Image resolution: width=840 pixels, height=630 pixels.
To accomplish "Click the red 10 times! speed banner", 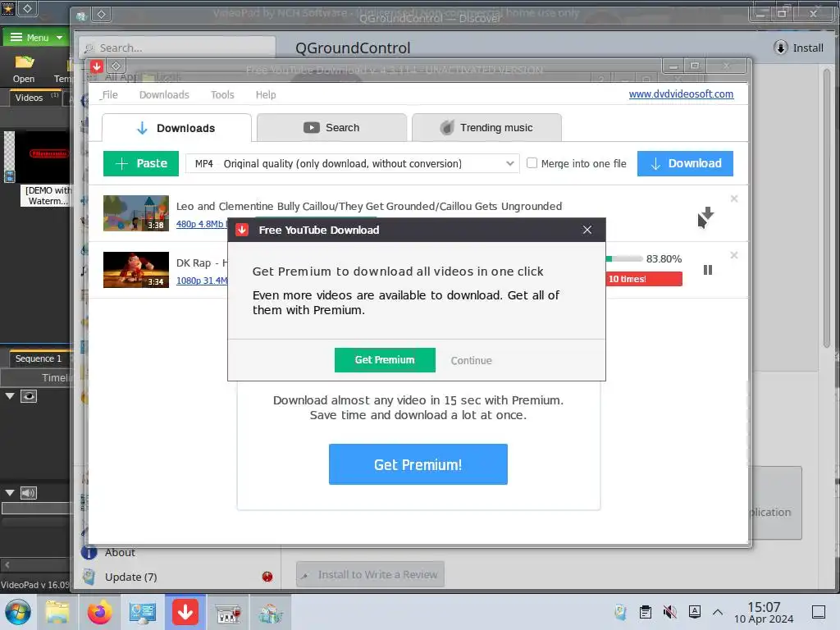I will tap(644, 279).
